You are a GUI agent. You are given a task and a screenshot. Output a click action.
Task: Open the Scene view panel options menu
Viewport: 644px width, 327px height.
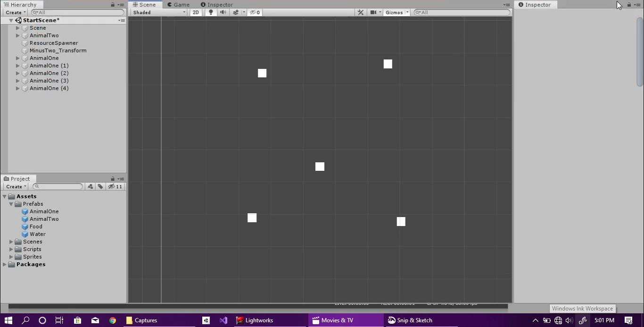point(506,5)
